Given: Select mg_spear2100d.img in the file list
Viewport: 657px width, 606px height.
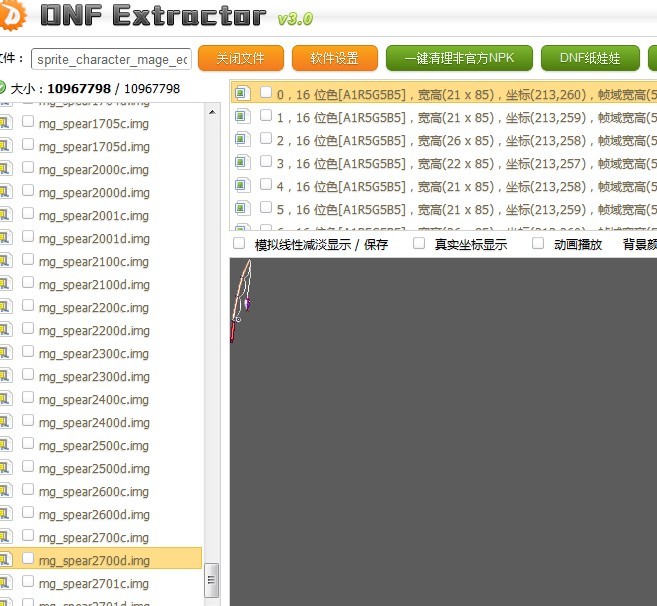Looking at the screenshot, I should (x=94, y=284).
